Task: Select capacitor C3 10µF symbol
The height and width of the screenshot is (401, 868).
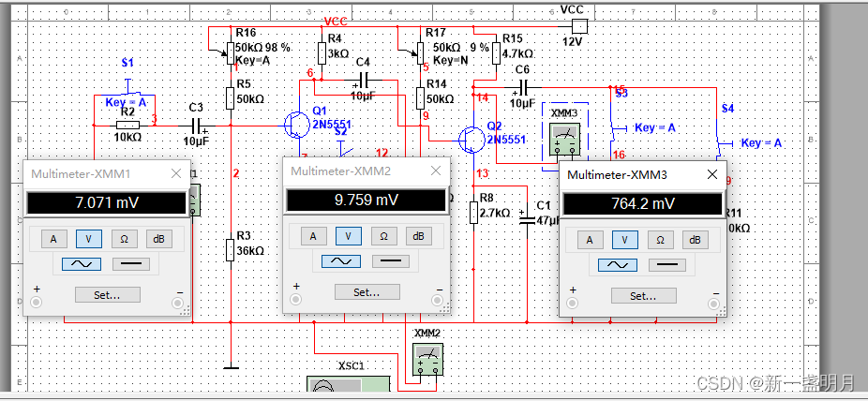Action: (198, 126)
